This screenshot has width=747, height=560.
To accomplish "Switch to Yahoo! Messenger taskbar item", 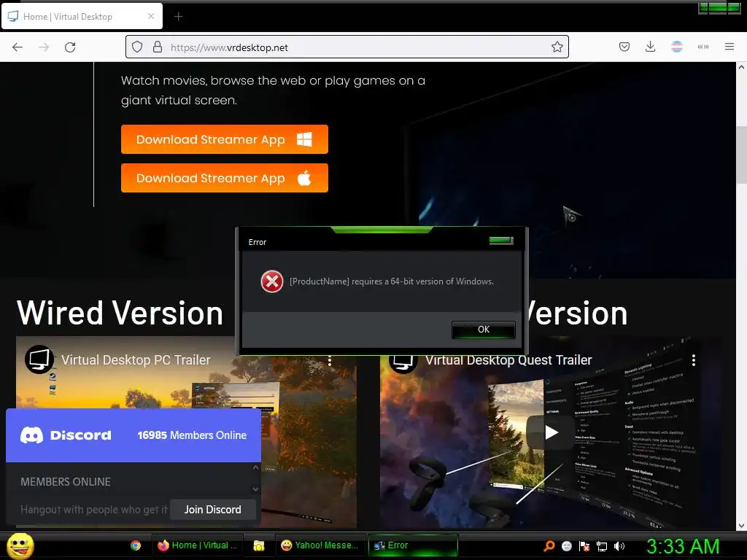I will (320, 545).
